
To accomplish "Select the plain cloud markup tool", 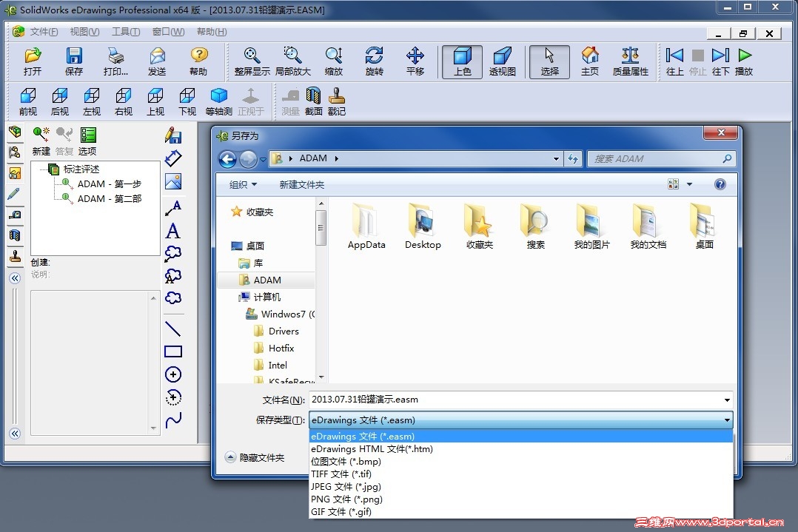I will [173, 297].
